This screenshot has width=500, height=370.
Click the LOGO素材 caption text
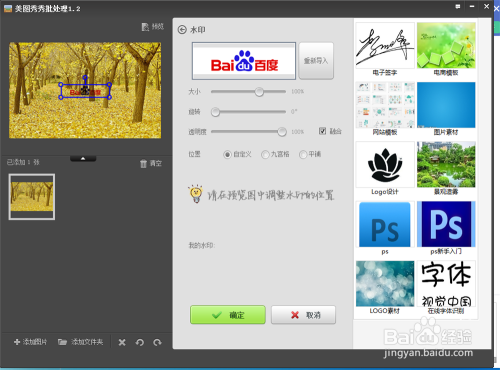384,311
